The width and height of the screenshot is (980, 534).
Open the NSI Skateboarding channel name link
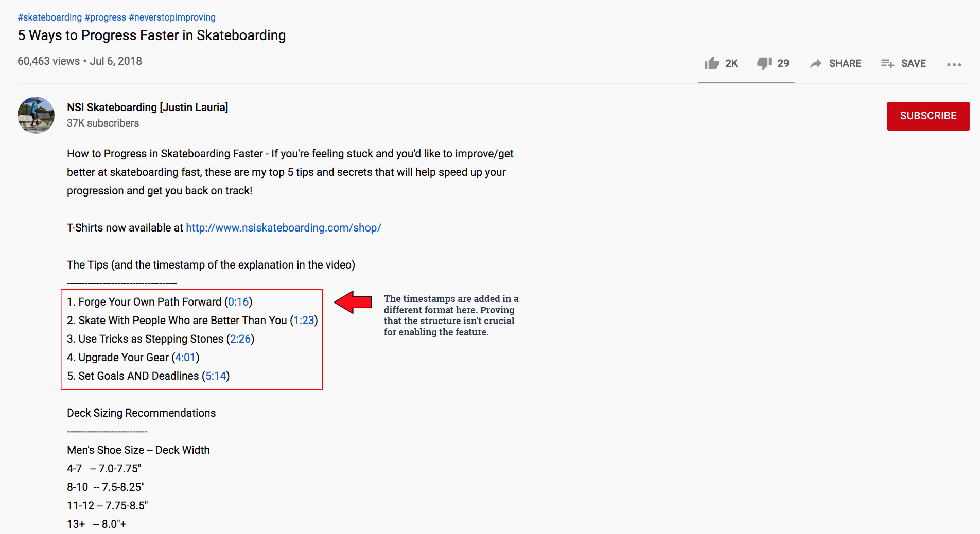click(148, 107)
